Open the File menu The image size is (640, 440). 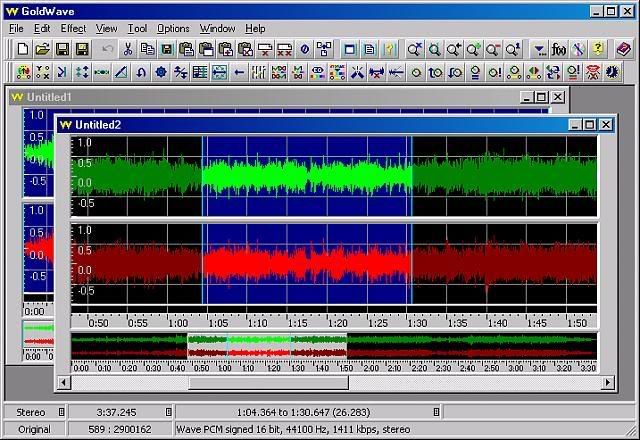[17, 29]
